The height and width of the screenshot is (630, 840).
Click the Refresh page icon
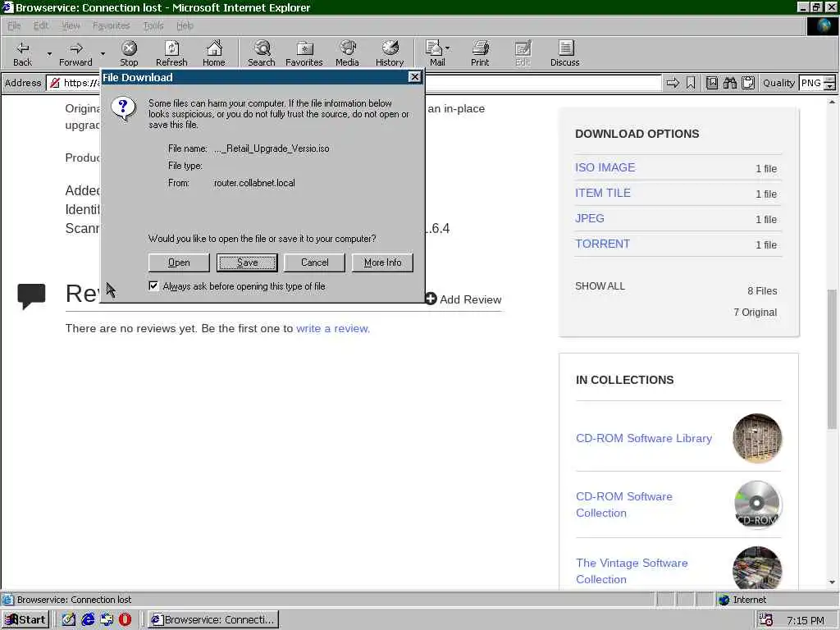pyautogui.click(x=171, y=53)
